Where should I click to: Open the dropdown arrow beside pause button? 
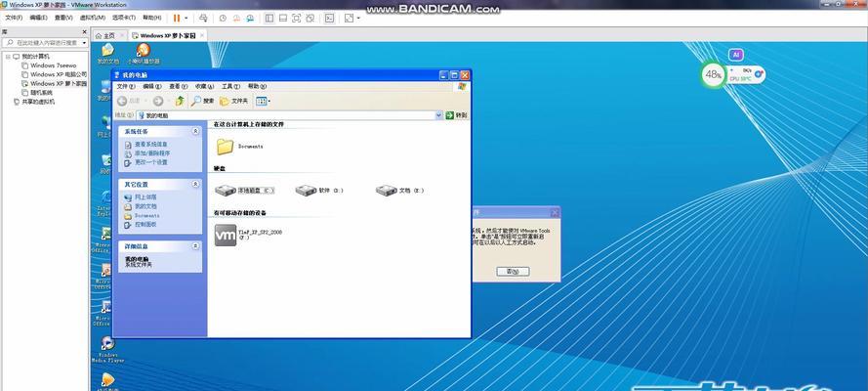(x=186, y=19)
